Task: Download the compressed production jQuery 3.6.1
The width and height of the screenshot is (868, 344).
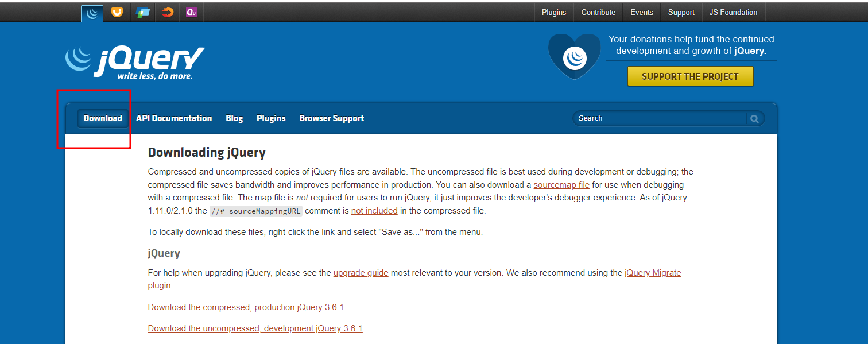Action: click(246, 307)
